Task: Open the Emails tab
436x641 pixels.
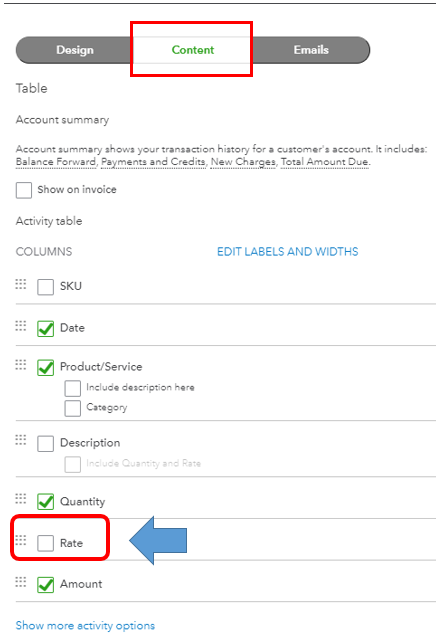Action: click(311, 50)
